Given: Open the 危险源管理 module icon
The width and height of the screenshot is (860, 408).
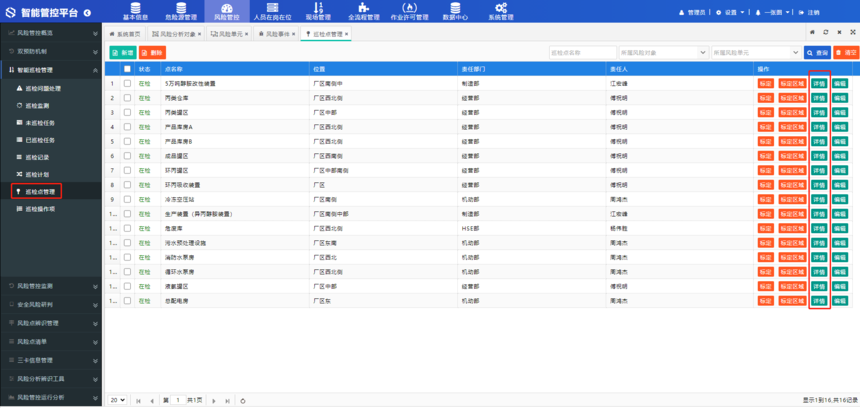Looking at the screenshot, I should 181,8.
